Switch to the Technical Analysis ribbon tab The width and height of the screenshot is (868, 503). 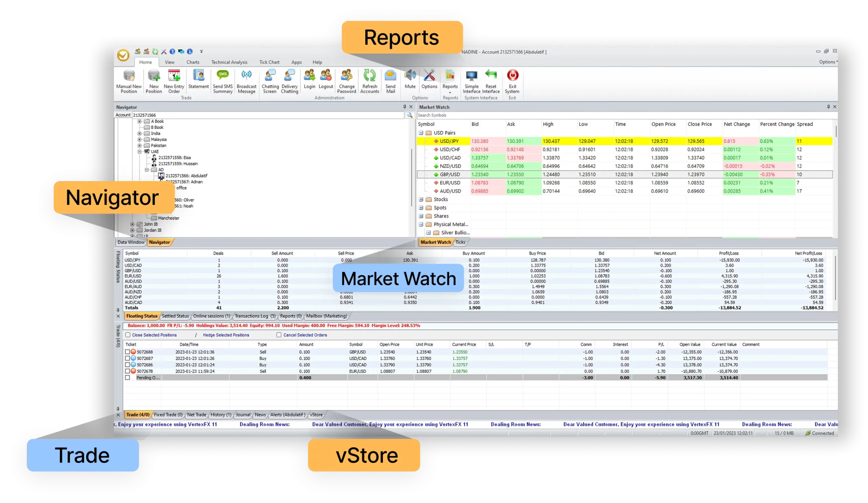click(229, 62)
